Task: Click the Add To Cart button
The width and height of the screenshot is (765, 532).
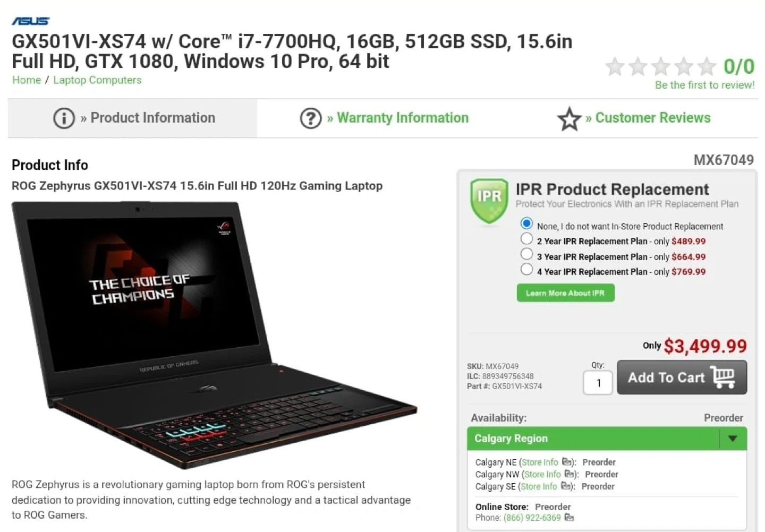Action: click(682, 377)
